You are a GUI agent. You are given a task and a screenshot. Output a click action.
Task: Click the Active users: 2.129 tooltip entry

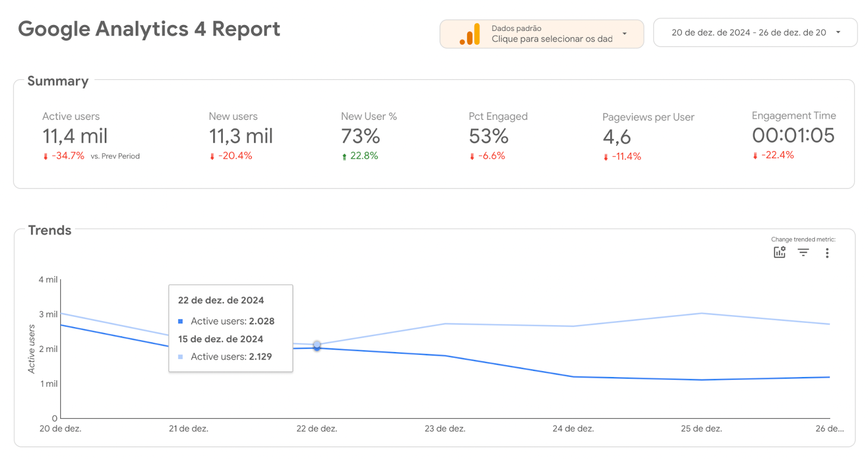(231, 357)
